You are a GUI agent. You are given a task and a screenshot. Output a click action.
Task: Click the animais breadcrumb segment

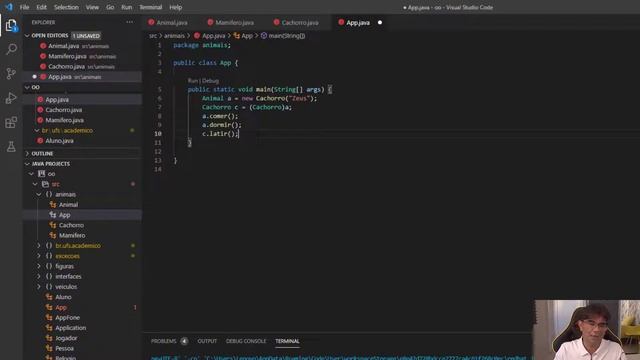click(174, 36)
